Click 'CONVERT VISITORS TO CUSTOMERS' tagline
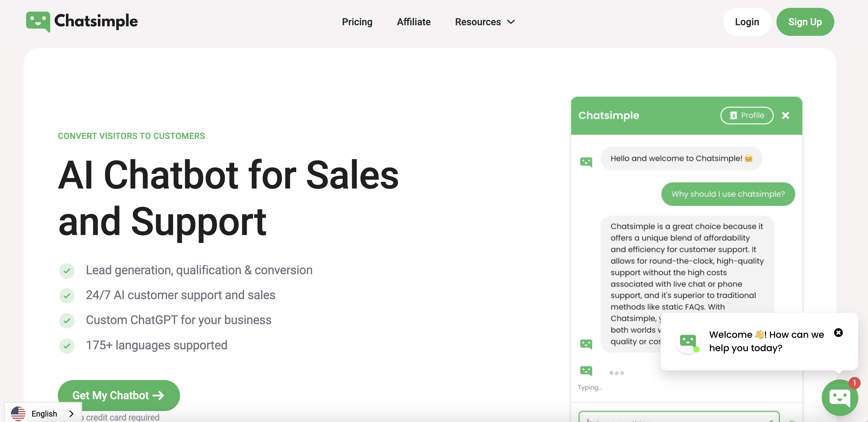The height and width of the screenshot is (422, 868). [x=131, y=136]
